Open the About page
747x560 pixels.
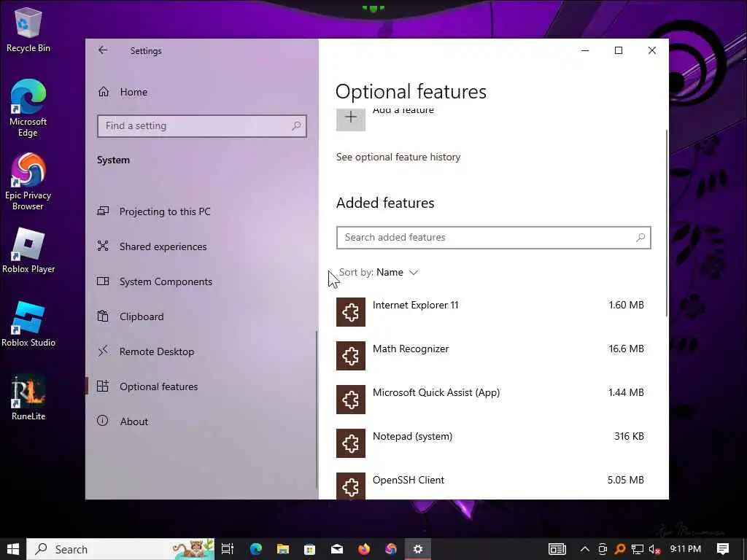pos(134,421)
